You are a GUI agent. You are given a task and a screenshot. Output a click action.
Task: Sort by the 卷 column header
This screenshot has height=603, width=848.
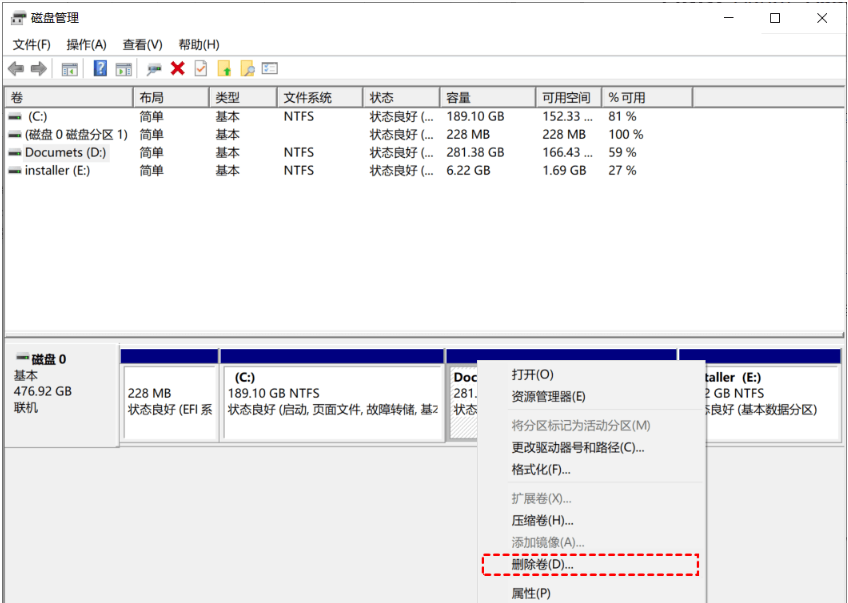click(69, 97)
